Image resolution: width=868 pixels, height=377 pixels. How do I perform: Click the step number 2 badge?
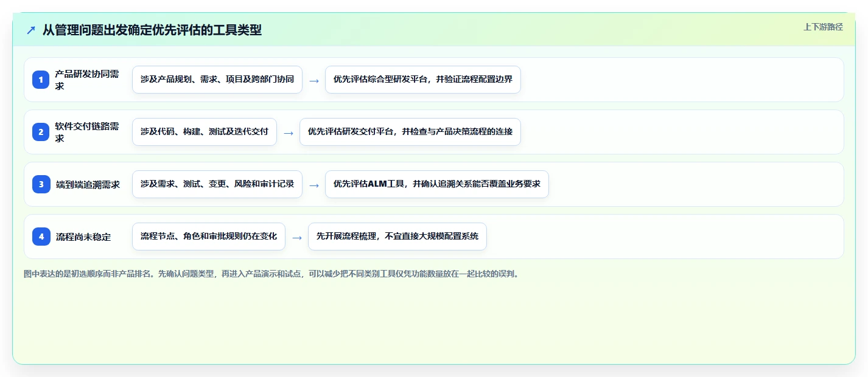41,132
